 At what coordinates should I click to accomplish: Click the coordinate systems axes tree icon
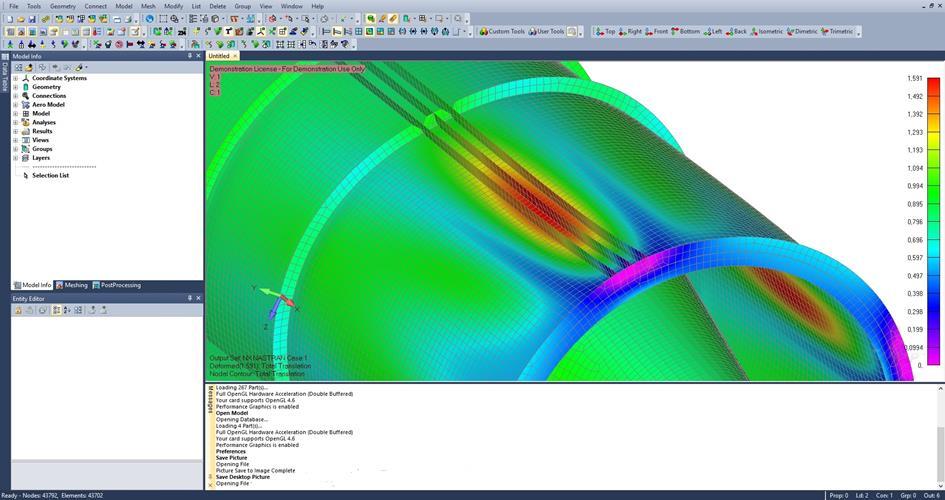(26, 78)
